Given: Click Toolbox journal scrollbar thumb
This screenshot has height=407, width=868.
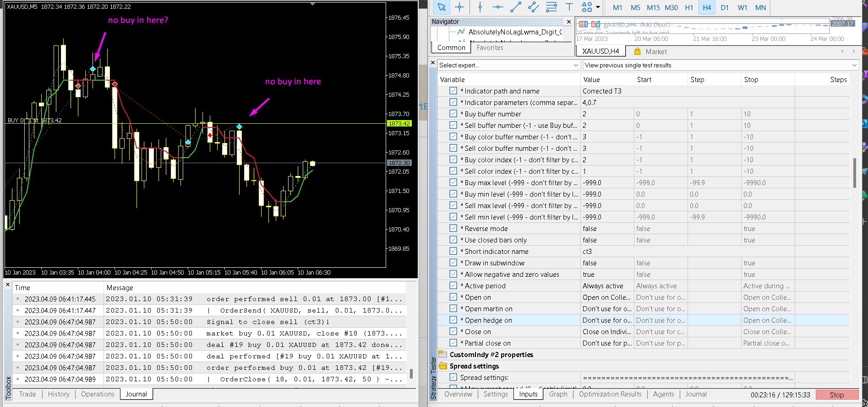Looking at the screenshot, I should (411, 374).
